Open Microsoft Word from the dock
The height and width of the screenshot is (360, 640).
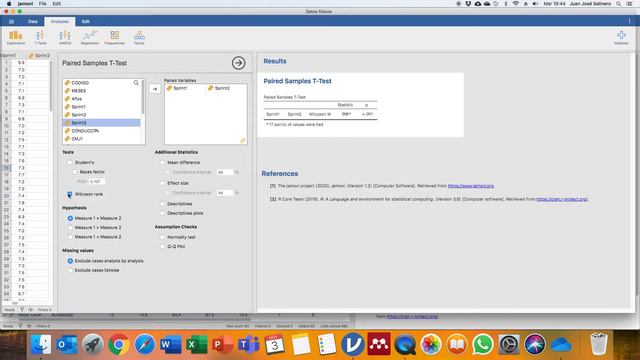pos(171,344)
